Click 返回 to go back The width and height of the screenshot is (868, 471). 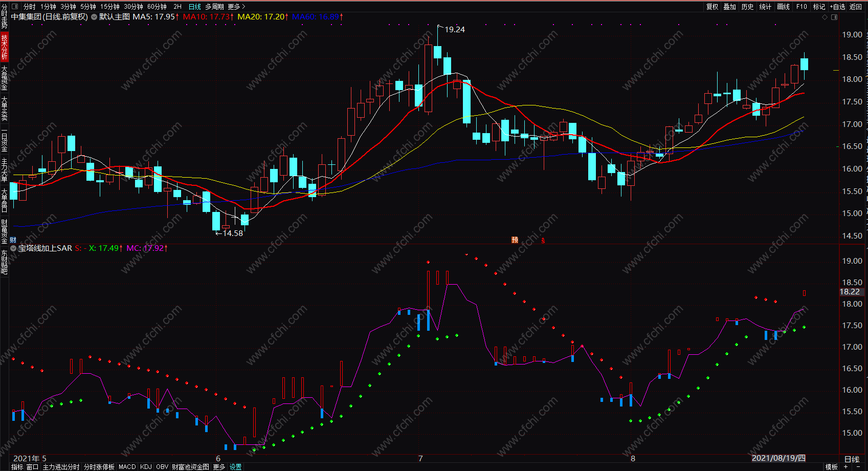point(856,7)
